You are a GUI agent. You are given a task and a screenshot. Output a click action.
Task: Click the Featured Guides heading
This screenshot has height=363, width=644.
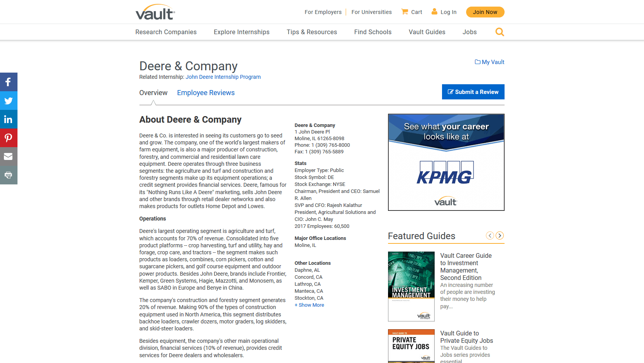click(421, 236)
